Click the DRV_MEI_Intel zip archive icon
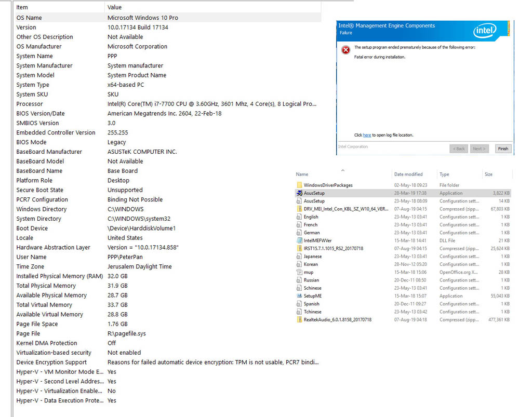 (x=299, y=209)
